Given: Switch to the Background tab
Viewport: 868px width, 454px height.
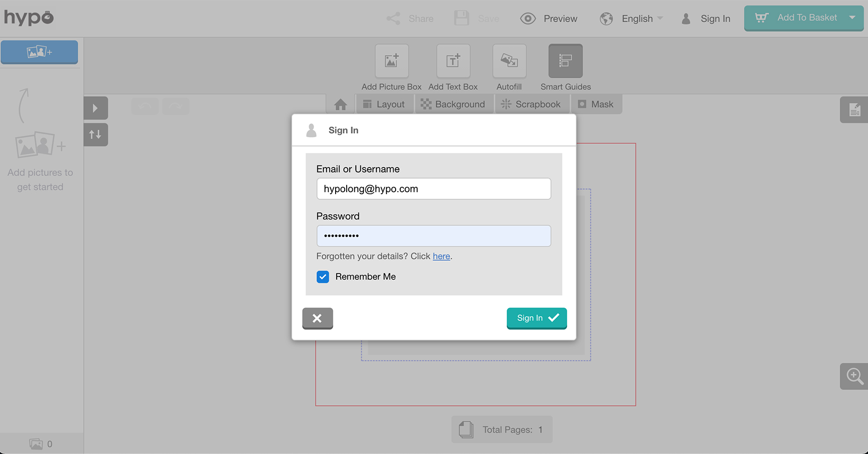Looking at the screenshot, I should coord(453,104).
